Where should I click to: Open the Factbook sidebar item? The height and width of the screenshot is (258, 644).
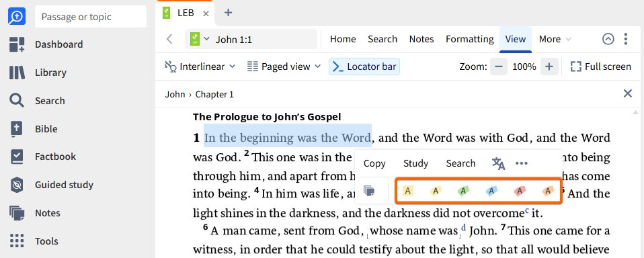(x=43, y=157)
